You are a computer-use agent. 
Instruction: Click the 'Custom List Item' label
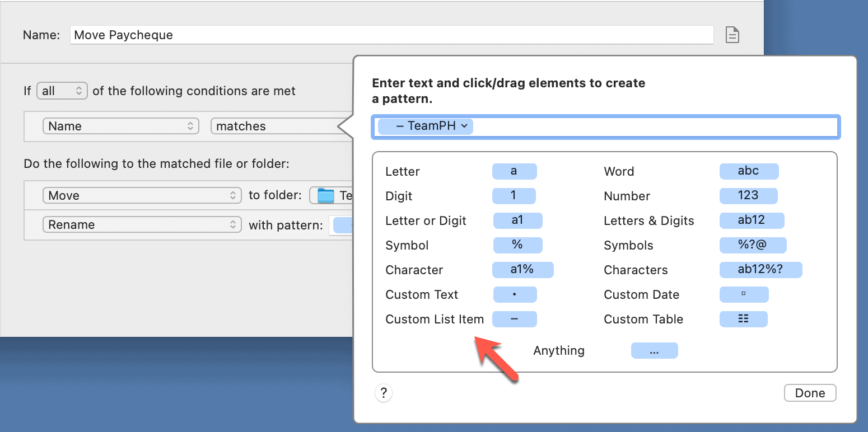pos(435,319)
